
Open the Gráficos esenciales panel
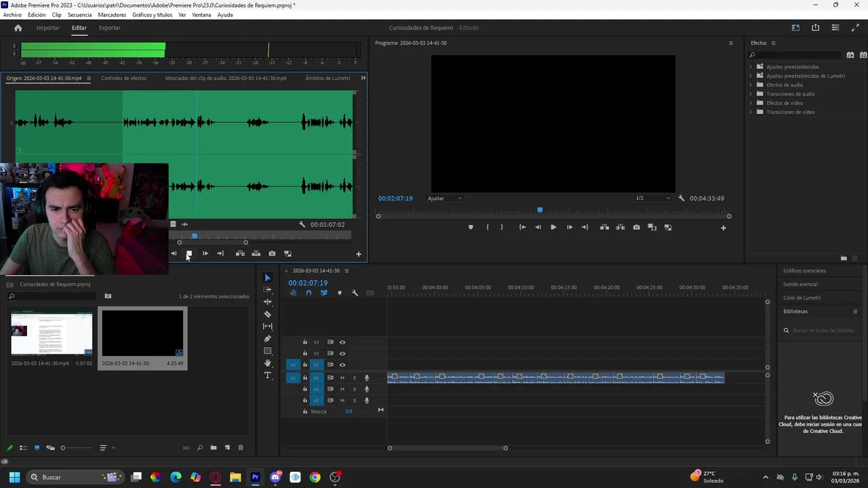tap(804, 270)
